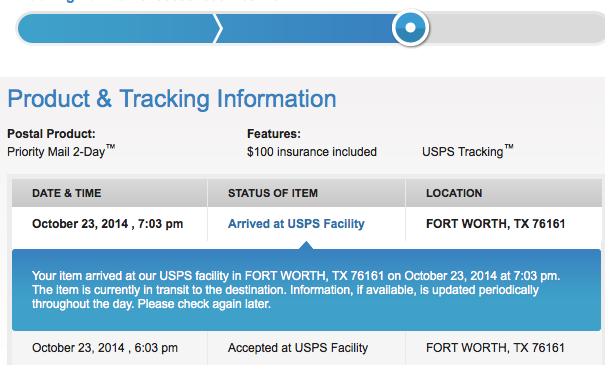Click FORT WORTH, TX 76161 in the second row
The width and height of the screenshot is (605, 365).
click(495, 348)
